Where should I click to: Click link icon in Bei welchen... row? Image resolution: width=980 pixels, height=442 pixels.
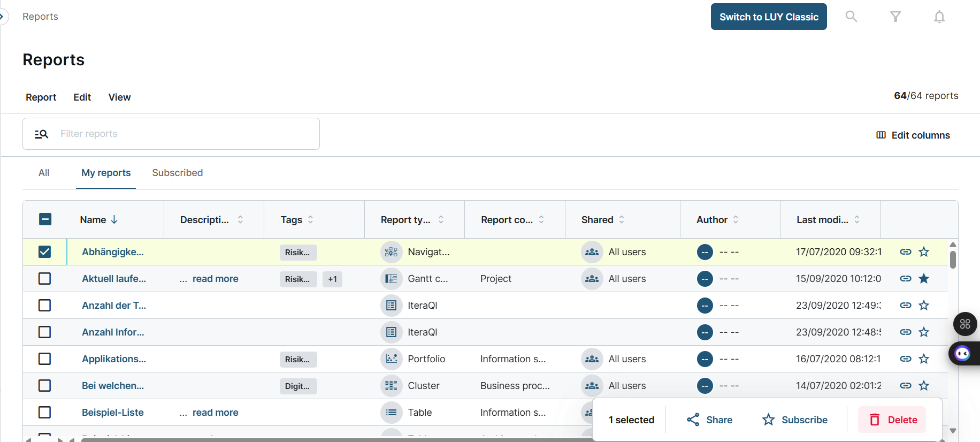pyautogui.click(x=905, y=386)
